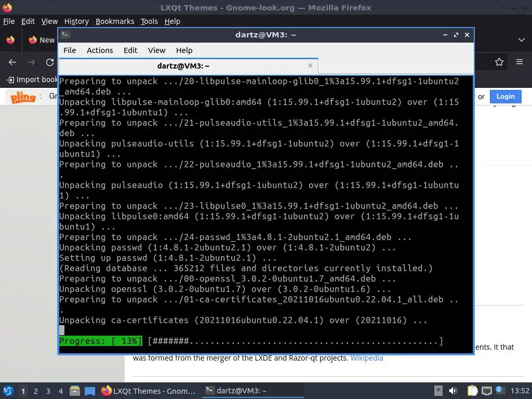The image size is (532, 399).
Task: Click the terminal window title dartz@VM3: ~
Action: click(266, 35)
